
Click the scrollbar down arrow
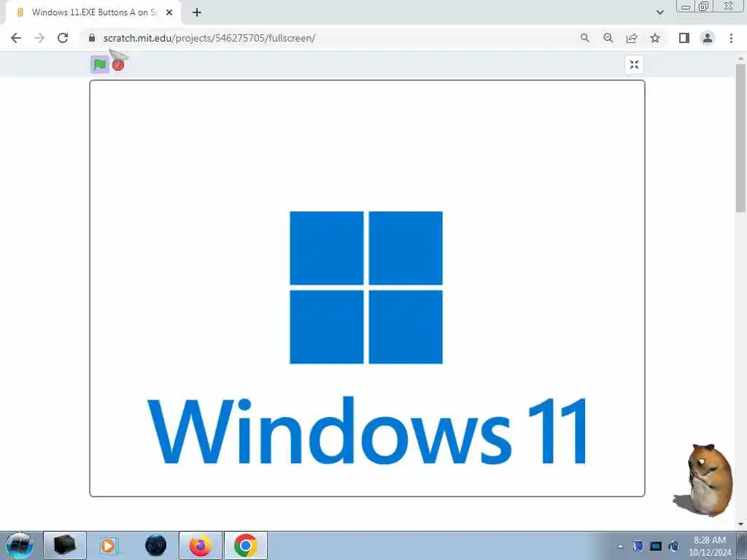coord(740,525)
